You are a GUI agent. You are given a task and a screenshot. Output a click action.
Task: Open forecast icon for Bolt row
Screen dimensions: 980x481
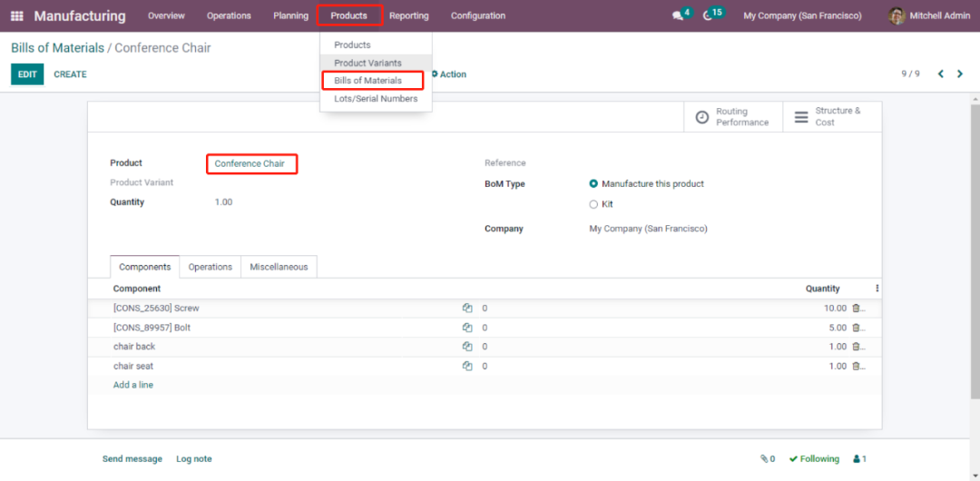tap(467, 328)
